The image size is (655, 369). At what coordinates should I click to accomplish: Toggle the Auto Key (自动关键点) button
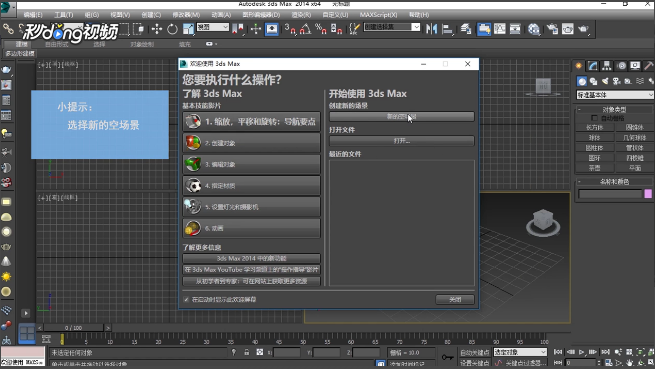(x=475, y=353)
